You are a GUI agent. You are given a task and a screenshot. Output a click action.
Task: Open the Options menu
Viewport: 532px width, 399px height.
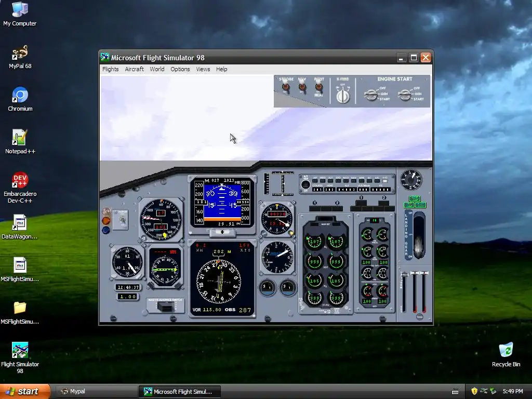coord(180,69)
